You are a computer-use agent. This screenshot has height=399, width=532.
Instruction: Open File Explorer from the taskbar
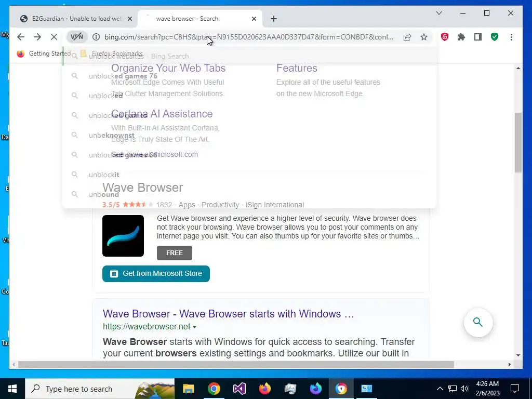[188, 389]
